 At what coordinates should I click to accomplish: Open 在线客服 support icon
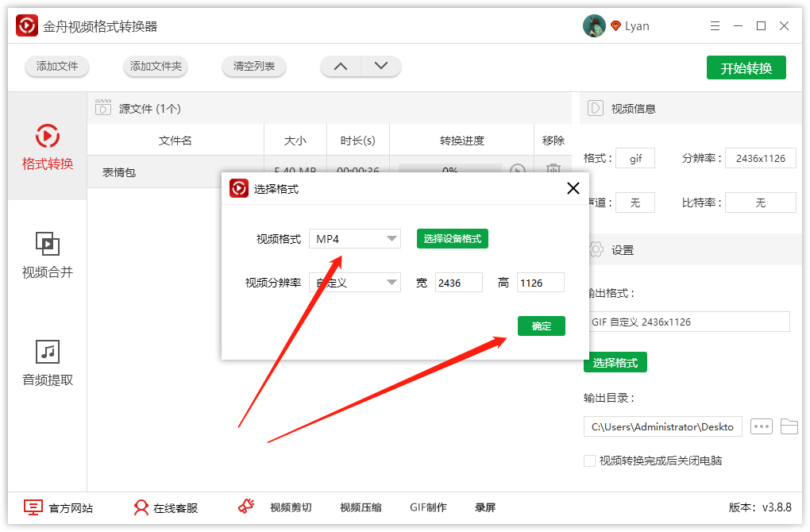point(141,507)
